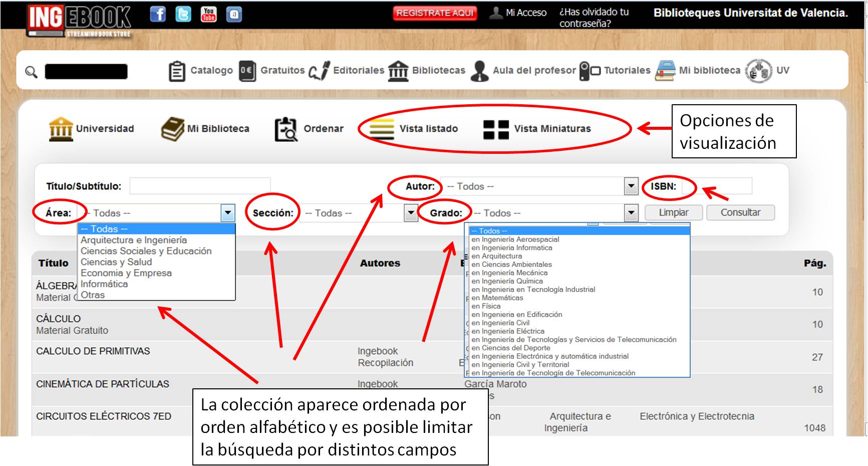Open the Tutoriales menu label
Screen dimensions: 868x466
tap(627, 70)
